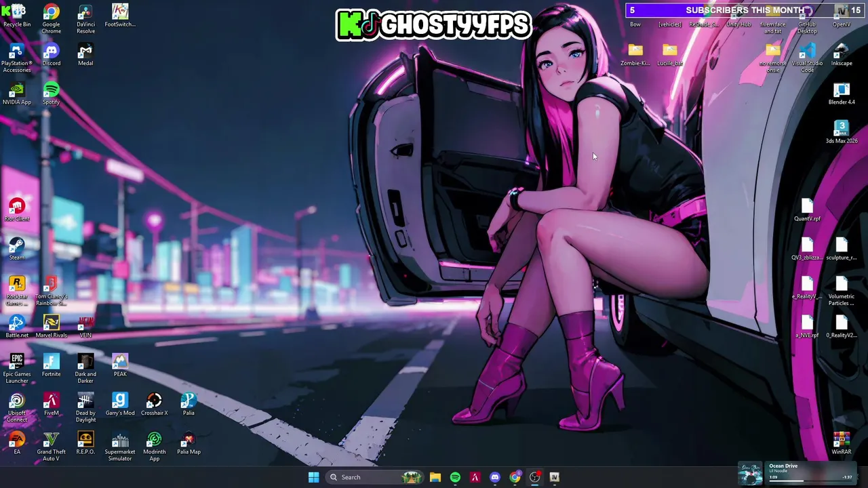Select the FiveM desktop icon
The width and height of the screenshot is (868, 488).
pyautogui.click(x=51, y=404)
